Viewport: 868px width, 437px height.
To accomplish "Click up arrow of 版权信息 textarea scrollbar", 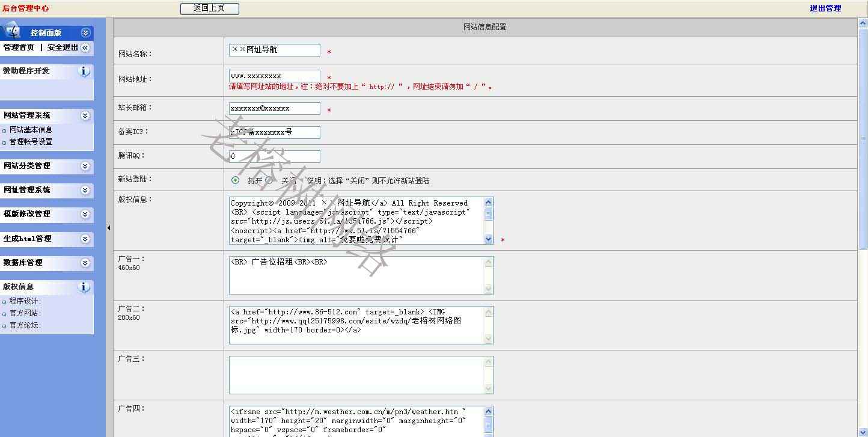I will pos(488,203).
